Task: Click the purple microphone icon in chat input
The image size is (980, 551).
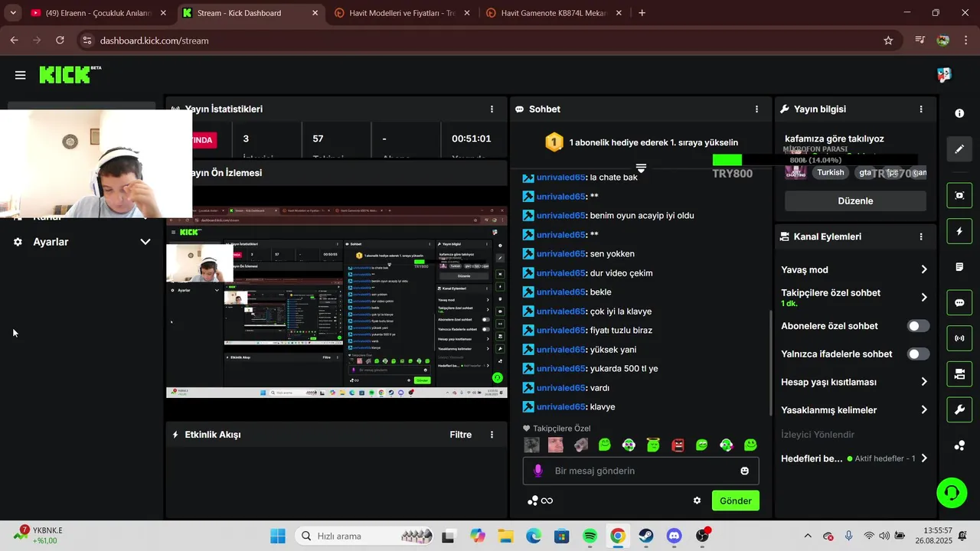Action: click(x=538, y=471)
